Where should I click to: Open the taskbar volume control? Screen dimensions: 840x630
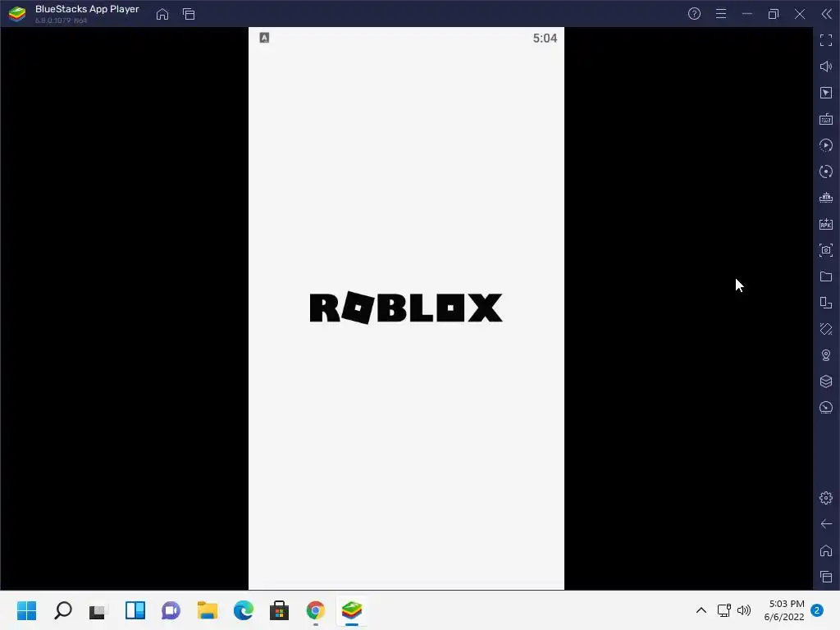tap(743, 610)
